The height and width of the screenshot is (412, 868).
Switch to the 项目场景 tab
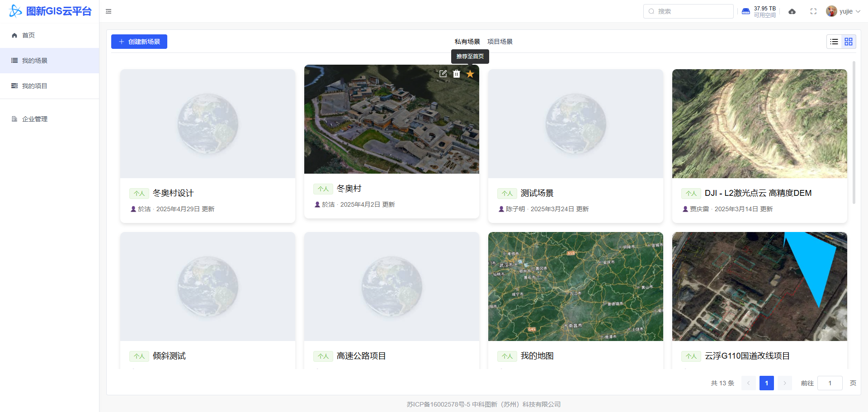click(x=500, y=42)
